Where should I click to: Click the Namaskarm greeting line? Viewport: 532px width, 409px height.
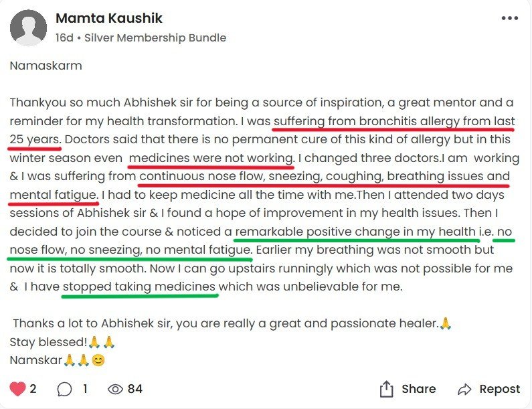46,66
